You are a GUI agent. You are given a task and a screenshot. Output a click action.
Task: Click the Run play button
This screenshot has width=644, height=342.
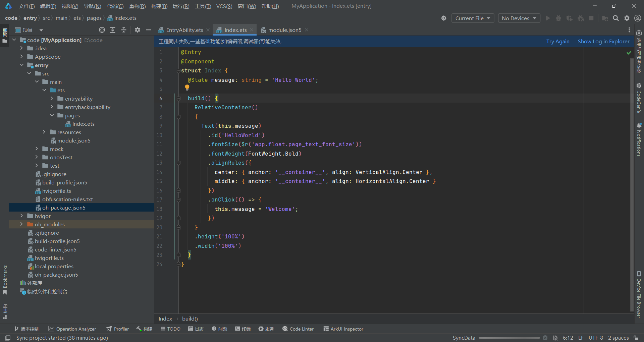tap(548, 18)
